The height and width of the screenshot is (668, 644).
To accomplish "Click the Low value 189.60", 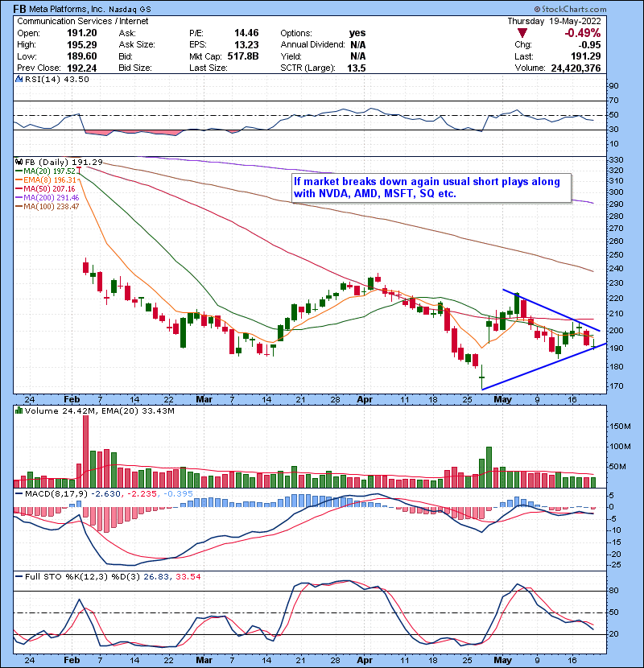I will pos(82,56).
